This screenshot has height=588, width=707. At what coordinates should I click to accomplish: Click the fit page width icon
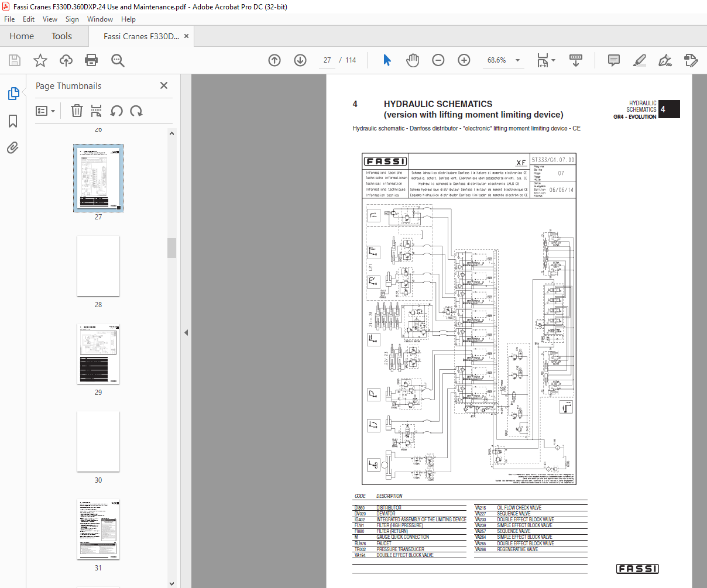point(543,60)
